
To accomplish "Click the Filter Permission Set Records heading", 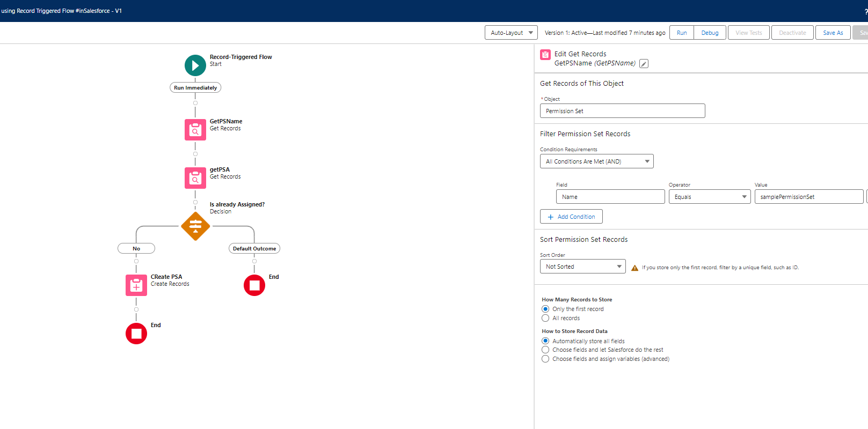I will (x=585, y=134).
